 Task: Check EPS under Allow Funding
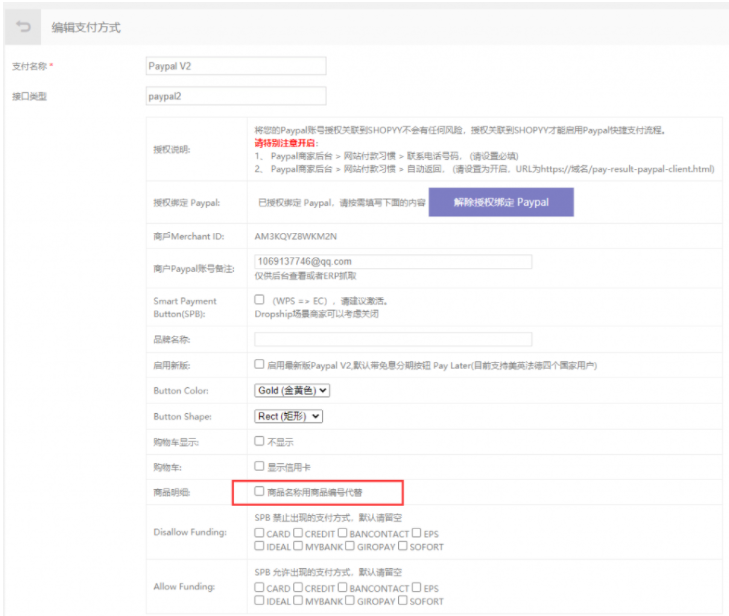point(417,589)
